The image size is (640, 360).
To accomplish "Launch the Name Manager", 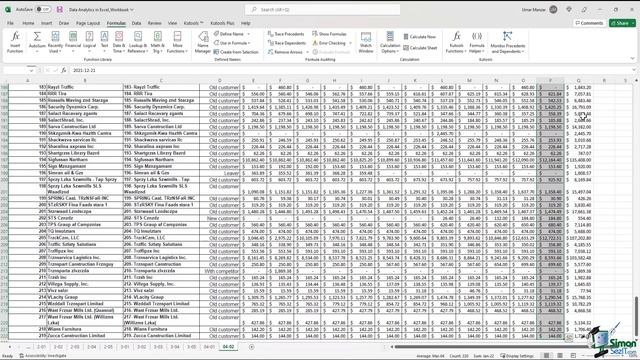I will [203, 42].
